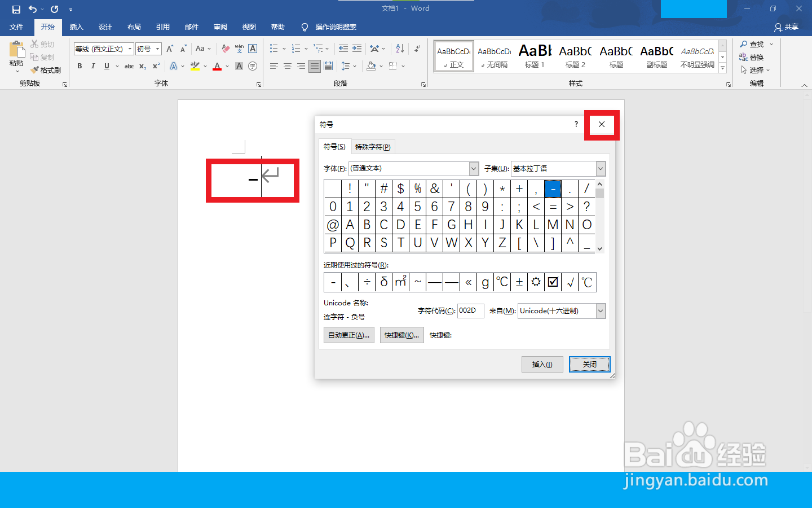Toggle strikethrough formatting

pyautogui.click(x=129, y=66)
